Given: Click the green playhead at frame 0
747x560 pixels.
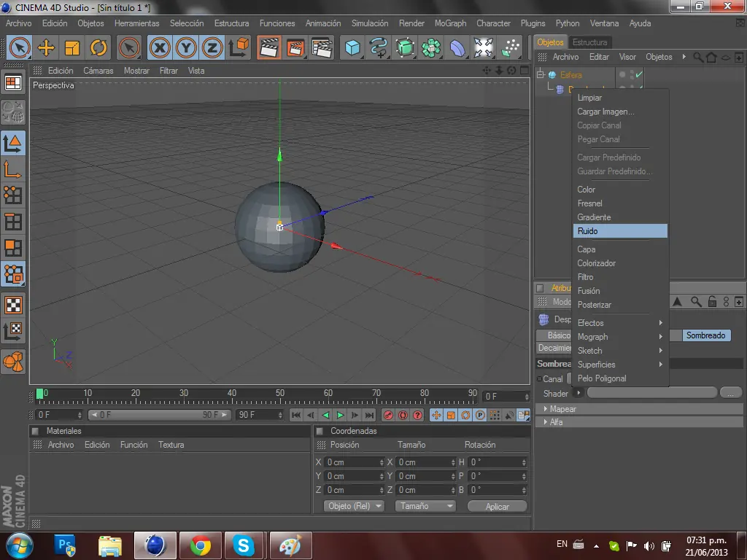Looking at the screenshot, I should point(40,394).
